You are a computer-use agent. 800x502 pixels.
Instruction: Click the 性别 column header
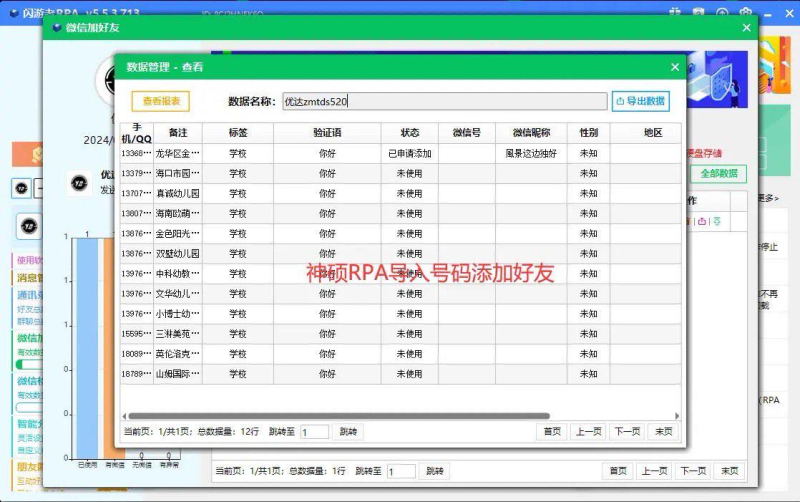tap(588, 133)
